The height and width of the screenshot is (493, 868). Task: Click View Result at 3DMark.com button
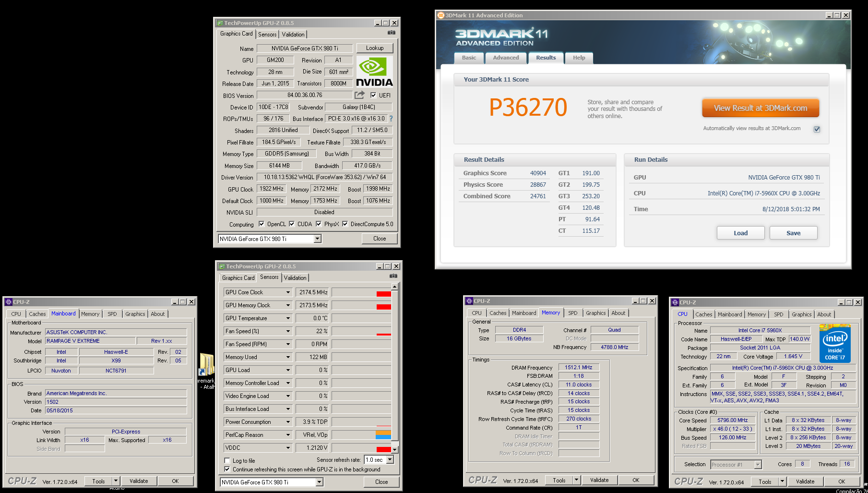pyautogui.click(x=760, y=108)
